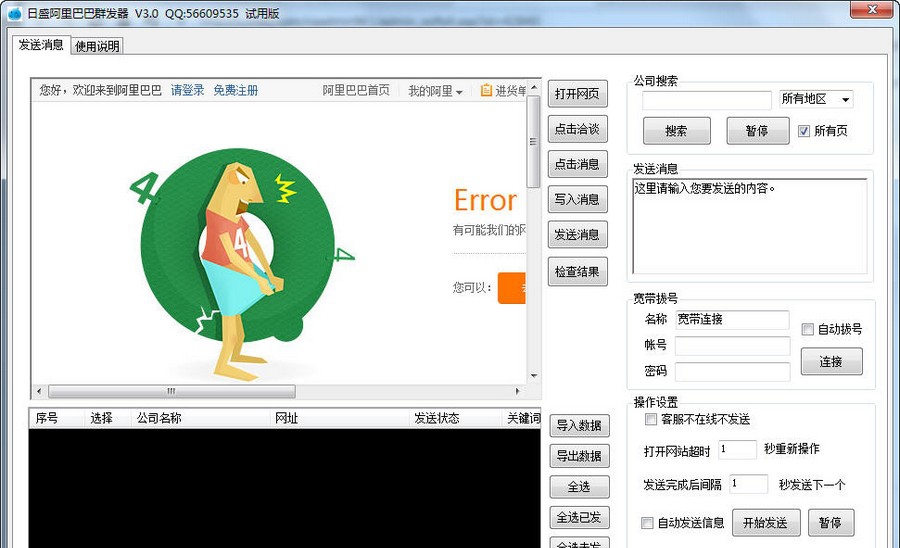Click the 序号 column header
This screenshot has width=900, height=548.
coord(56,418)
